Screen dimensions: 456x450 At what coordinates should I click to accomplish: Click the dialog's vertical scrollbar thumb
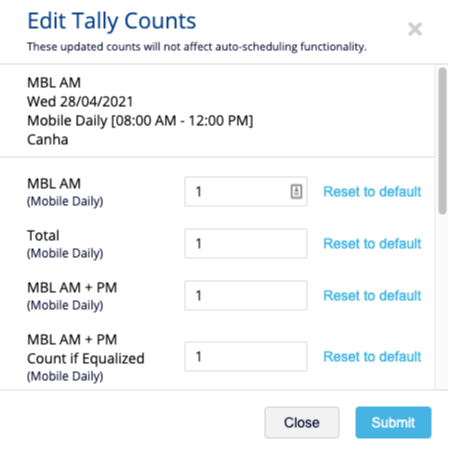(x=442, y=141)
